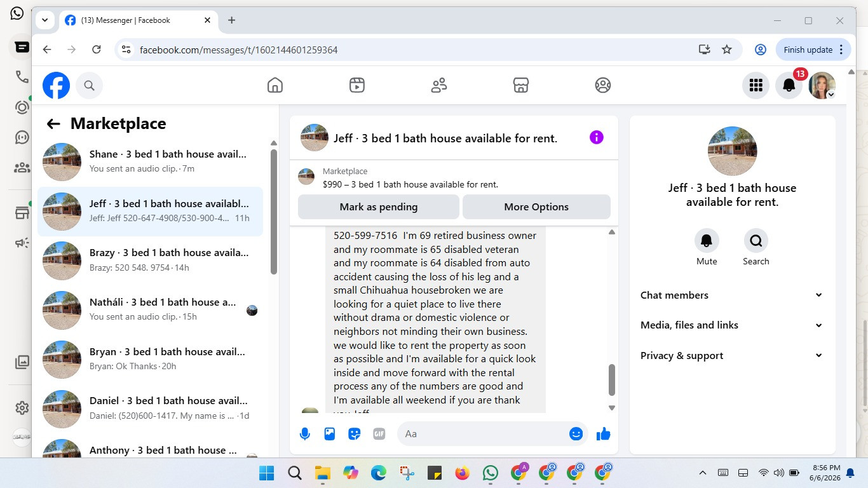
Task: Open the Friends icon in top navigation
Action: [439, 85]
